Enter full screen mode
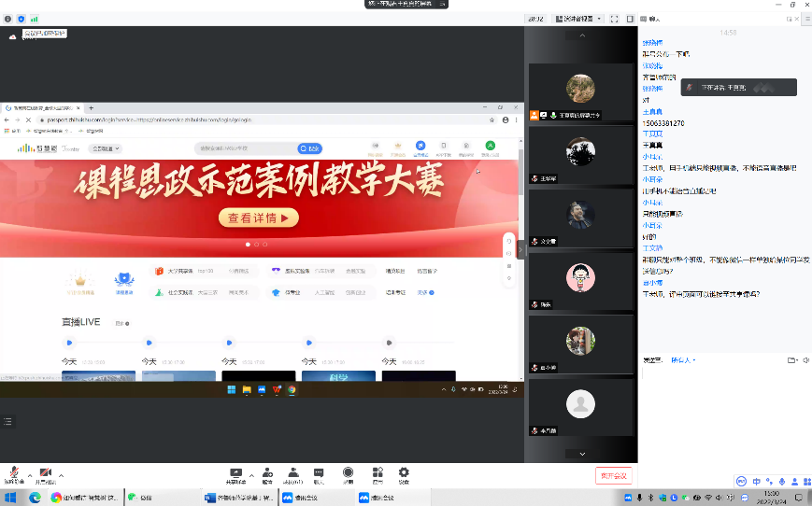 614,18
